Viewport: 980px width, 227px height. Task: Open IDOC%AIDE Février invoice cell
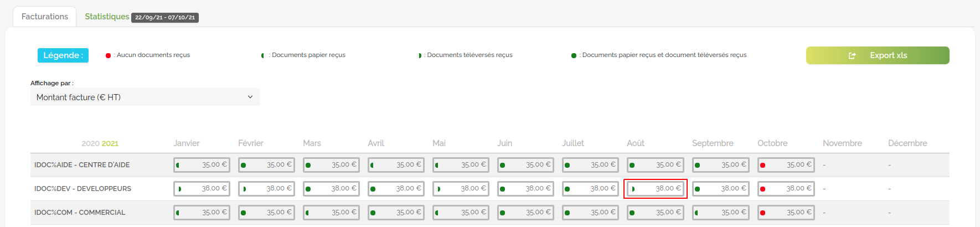coord(266,165)
